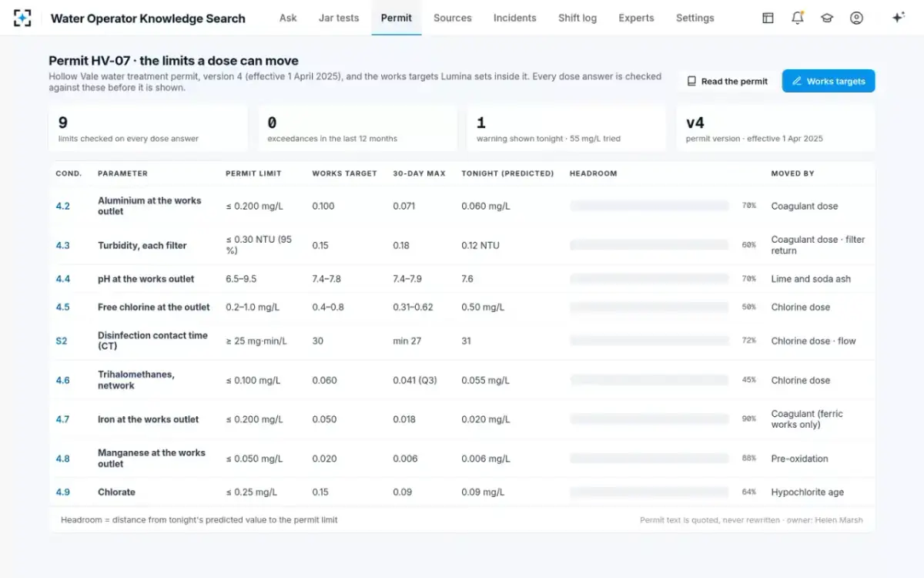Click the Chlorate row headroom bar
Image resolution: width=924 pixels, height=578 pixels.
649,492
